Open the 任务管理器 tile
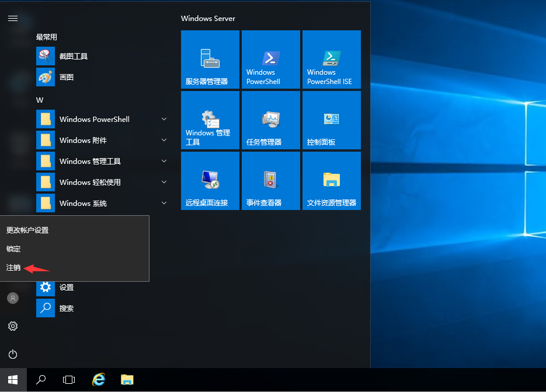 click(x=271, y=120)
